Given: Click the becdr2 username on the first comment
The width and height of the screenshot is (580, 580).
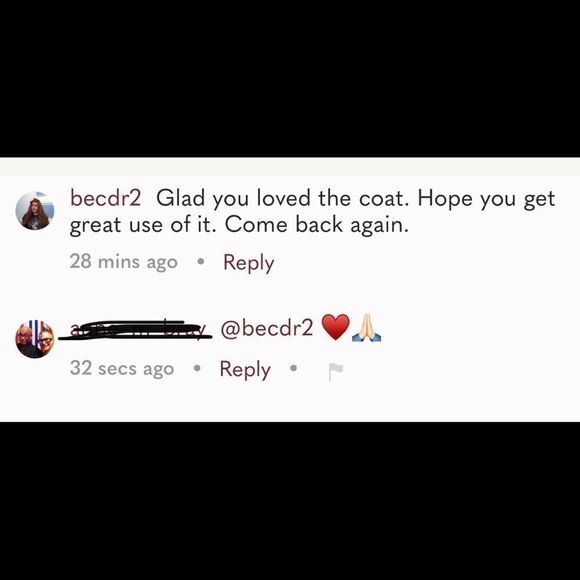Looking at the screenshot, I should [x=105, y=198].
